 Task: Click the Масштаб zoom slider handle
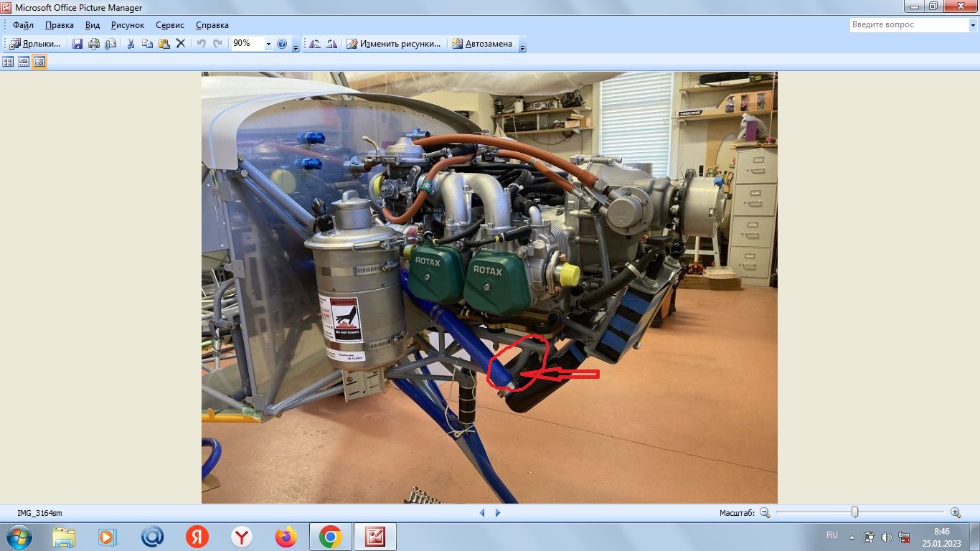tap(854, 512)
